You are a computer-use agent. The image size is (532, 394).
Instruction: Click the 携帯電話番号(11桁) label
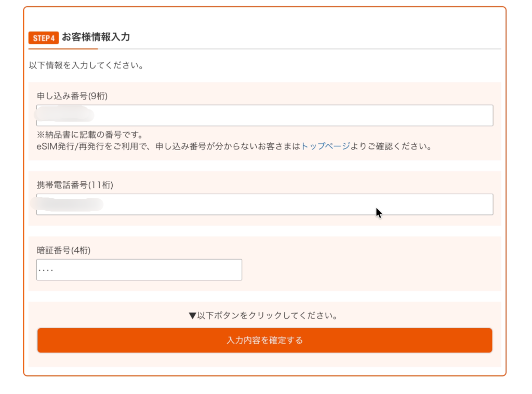(75, 185)
